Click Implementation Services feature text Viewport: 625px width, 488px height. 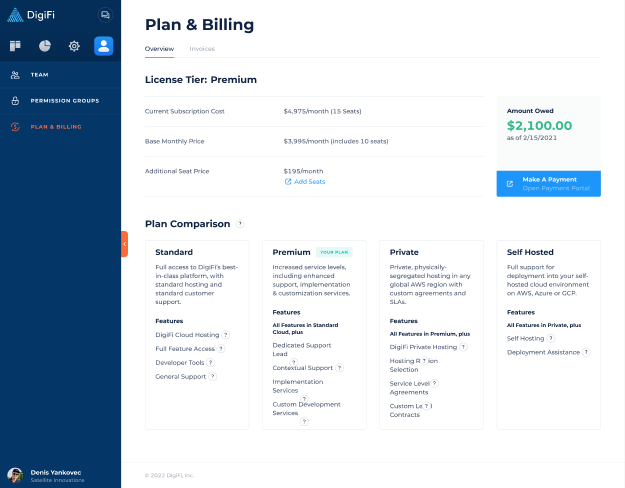pyautogui.click(x=298, y=386)
